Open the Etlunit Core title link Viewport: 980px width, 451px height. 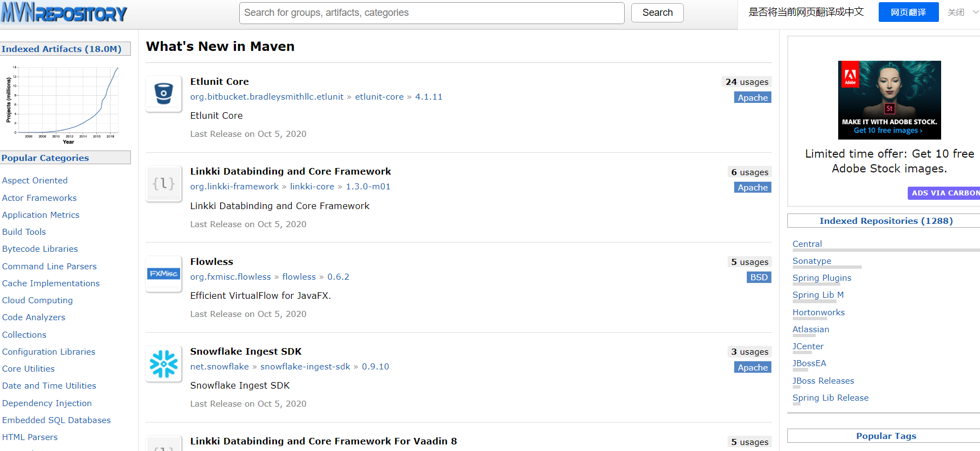click(x=220, y=82)
